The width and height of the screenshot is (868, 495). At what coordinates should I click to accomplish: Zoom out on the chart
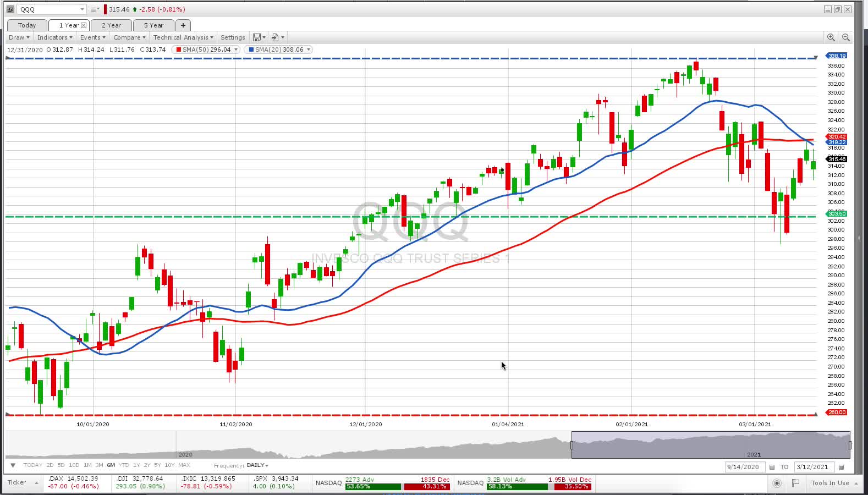pos(846,37)
